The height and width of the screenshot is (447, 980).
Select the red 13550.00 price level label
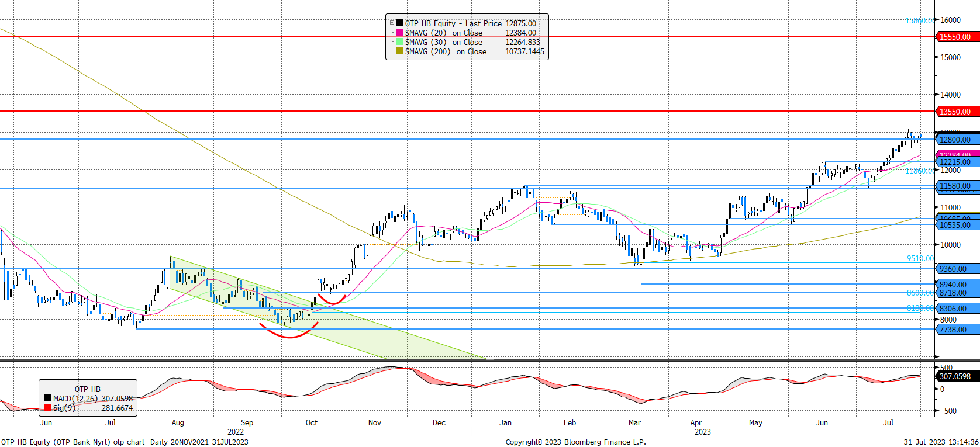coord(958,112)
